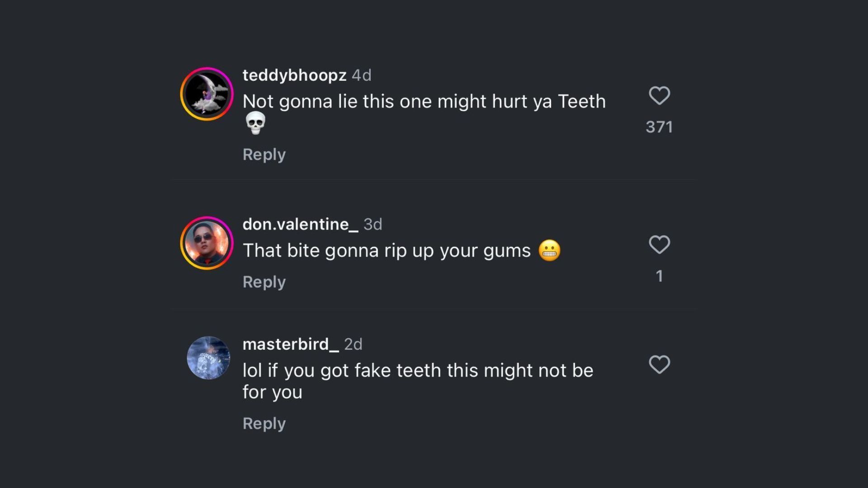Reply to teddybhoopz's comment

[264, 155]
